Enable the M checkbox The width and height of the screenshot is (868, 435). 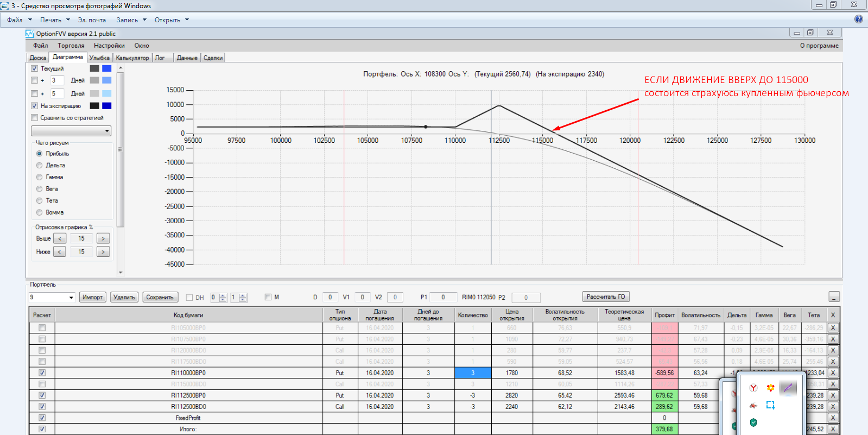point(268,297)
